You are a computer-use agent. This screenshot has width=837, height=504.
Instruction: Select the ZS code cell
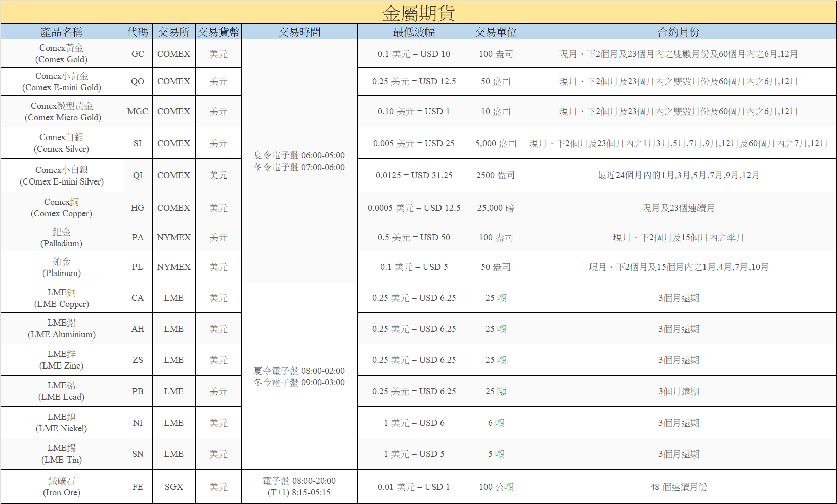point(138,360)
